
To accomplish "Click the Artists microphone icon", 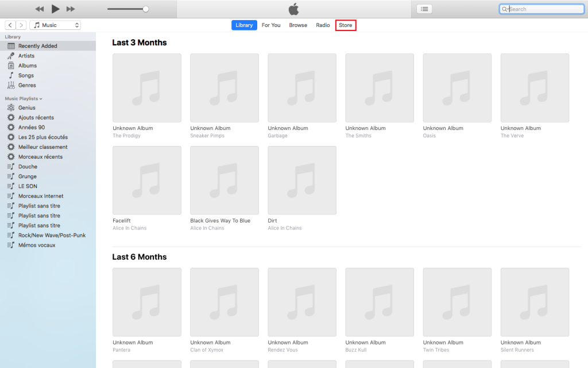I will pos(11,56).
